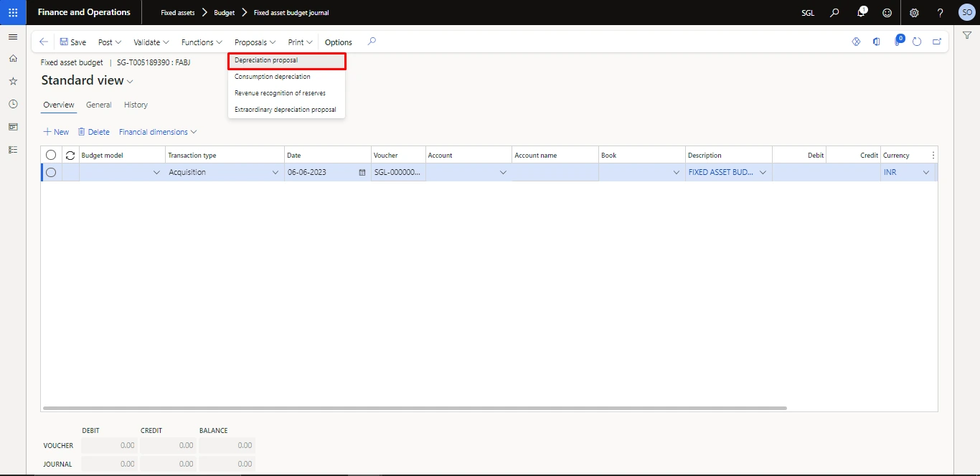
Task: Expand the Financial dimensions menu
Action: 158,132
